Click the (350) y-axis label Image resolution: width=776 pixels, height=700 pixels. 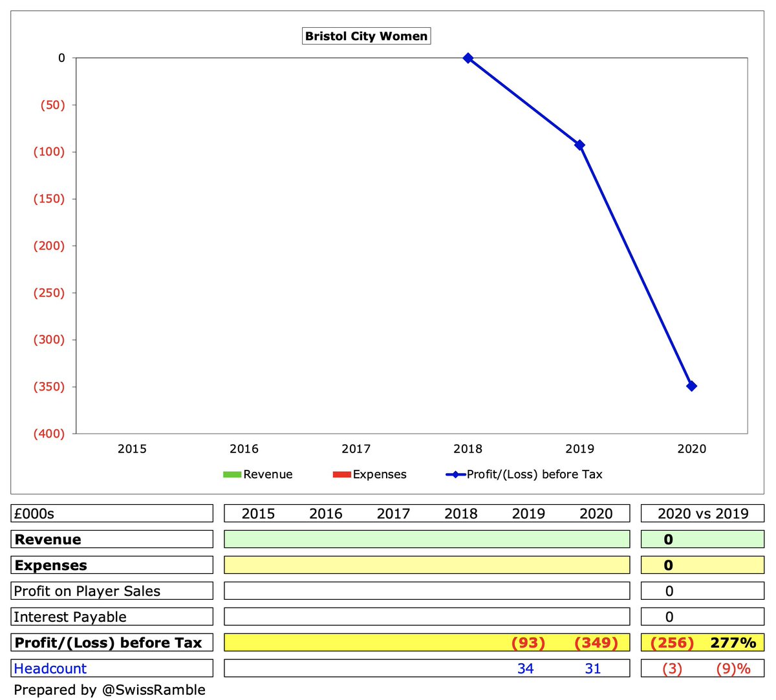pos(50,387)
